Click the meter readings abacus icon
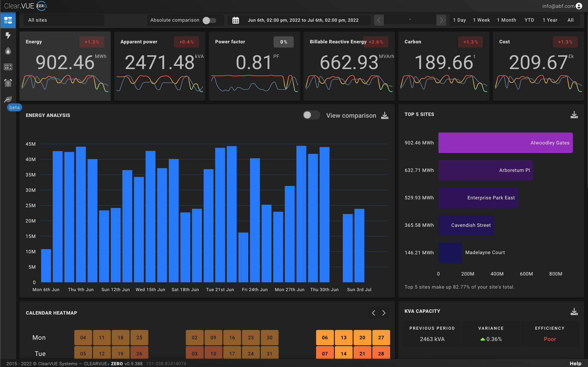The height and width of the screenshot is (367, 588). coord(8,67)
